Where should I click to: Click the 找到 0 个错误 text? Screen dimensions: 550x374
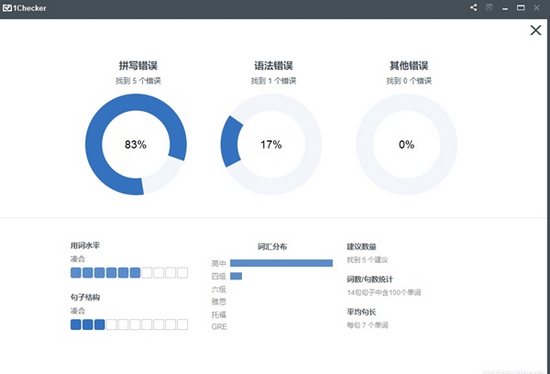(409, 81)
